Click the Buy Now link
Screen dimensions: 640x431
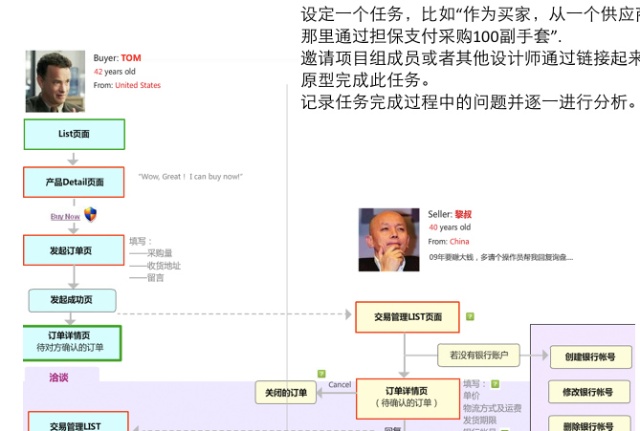point(65,216)
